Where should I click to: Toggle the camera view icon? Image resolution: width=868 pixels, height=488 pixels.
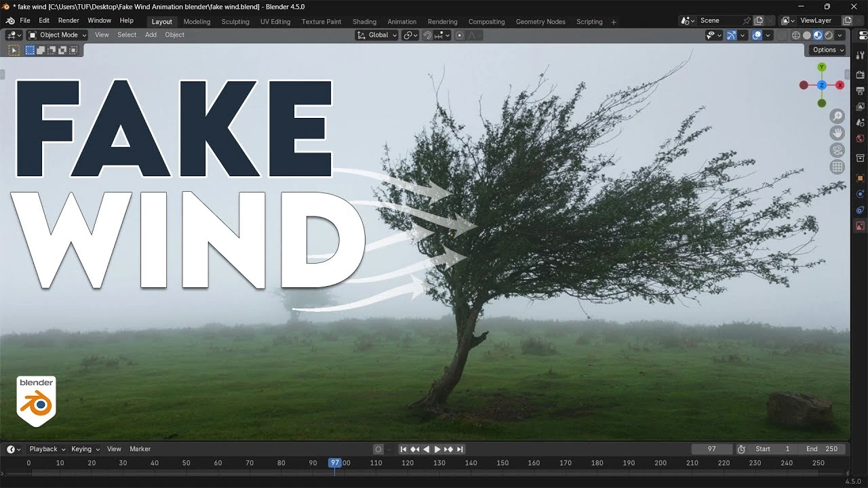[x=837, y=150]
